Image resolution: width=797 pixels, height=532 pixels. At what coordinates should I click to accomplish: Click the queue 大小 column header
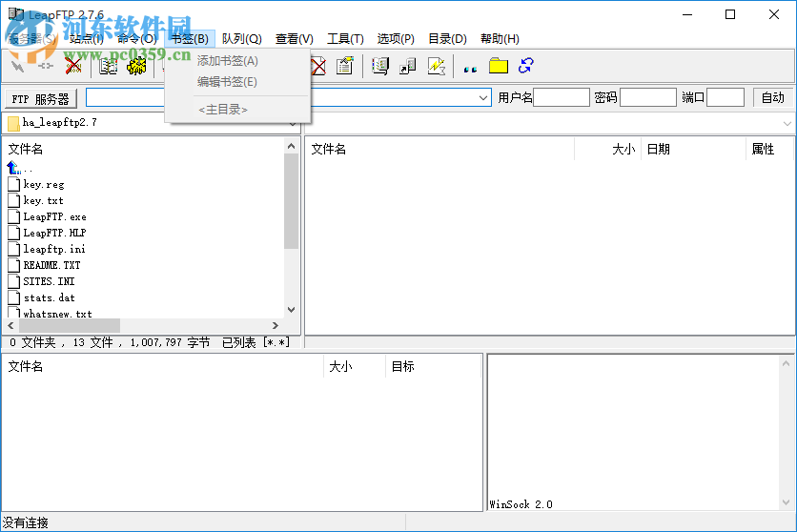[x=355, y=366]
